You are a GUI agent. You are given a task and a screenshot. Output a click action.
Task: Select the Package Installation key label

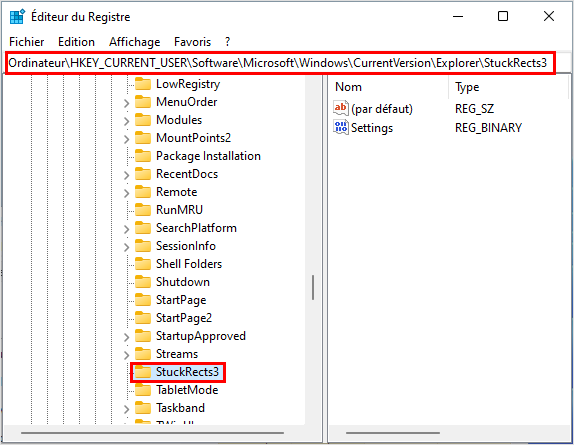208,156
